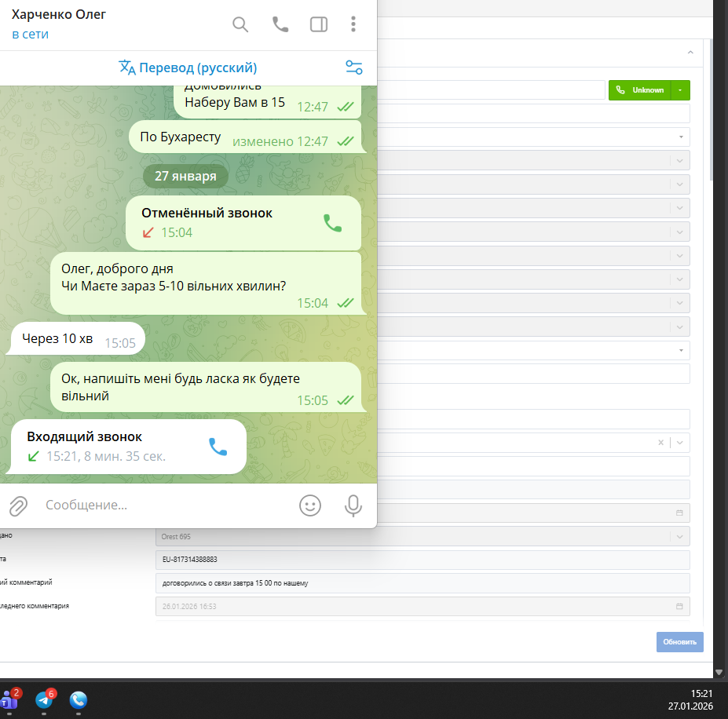Collapse CRM section with top chevron

click(x=690, y=53)
